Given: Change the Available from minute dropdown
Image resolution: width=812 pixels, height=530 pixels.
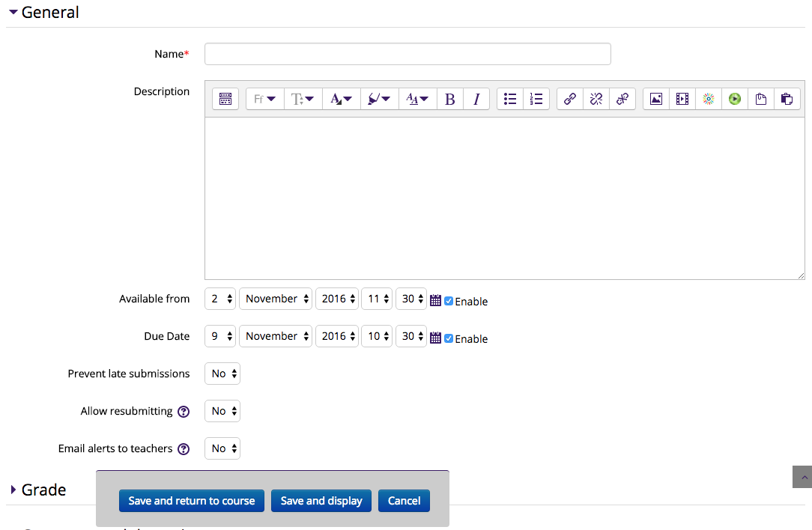Looking at the screenshot, I should 411,299.
